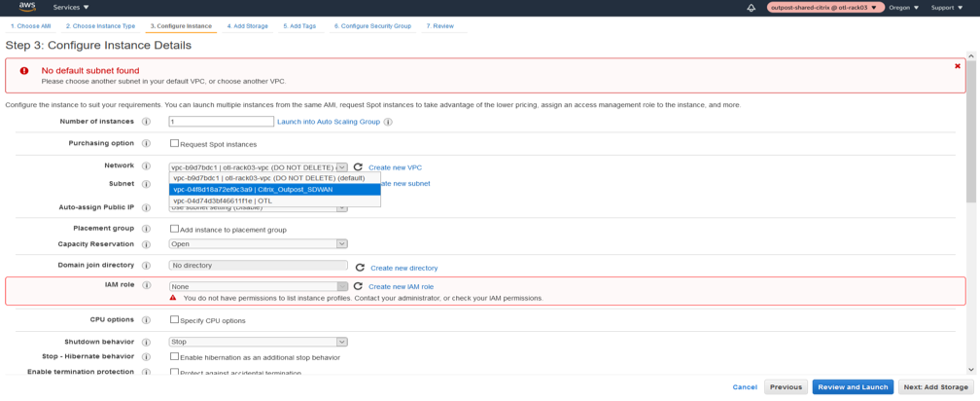Screen dimensions: 980x401
Task: Show info for Number of instances
Action: 146,122
